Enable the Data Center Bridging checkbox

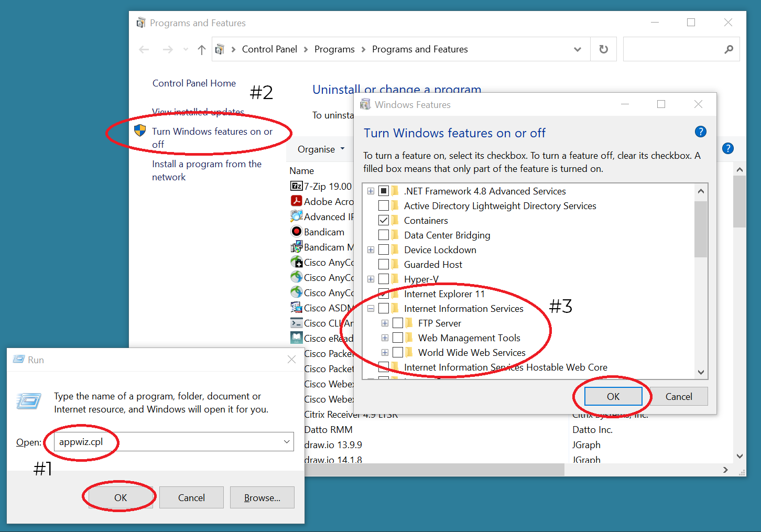384,235
